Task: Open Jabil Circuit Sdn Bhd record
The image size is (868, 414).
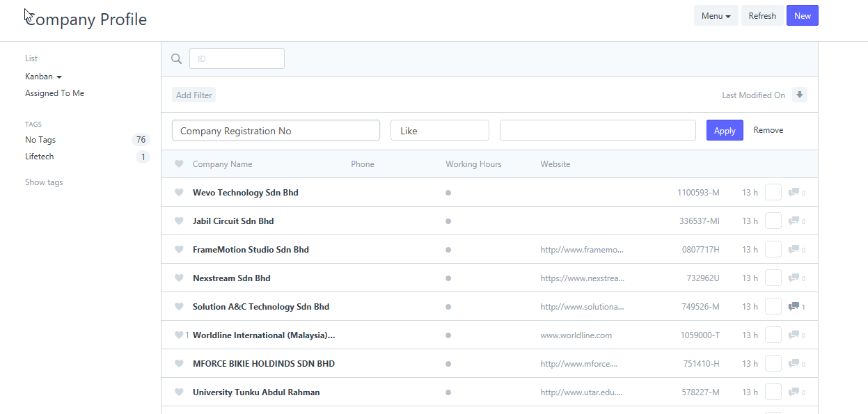Action: point(233,221)
